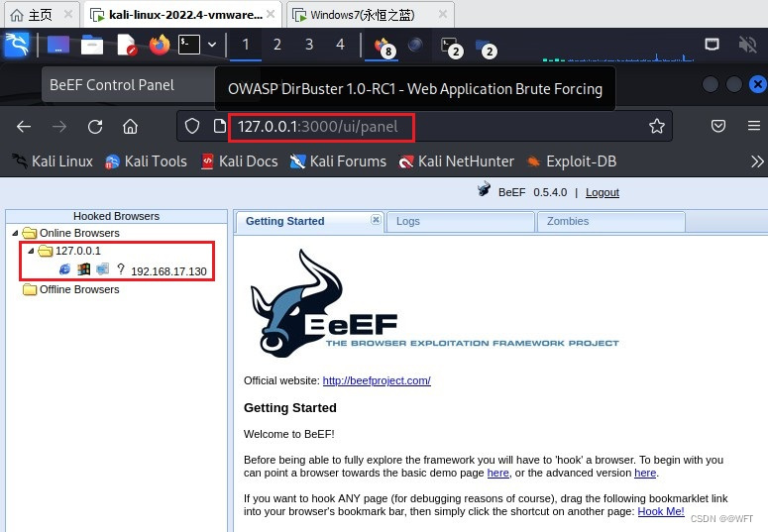Click the Windows OS icon of hooked browser
This screenshot has width=768, height=532.
pyautogui.click(x=84, y=268)
